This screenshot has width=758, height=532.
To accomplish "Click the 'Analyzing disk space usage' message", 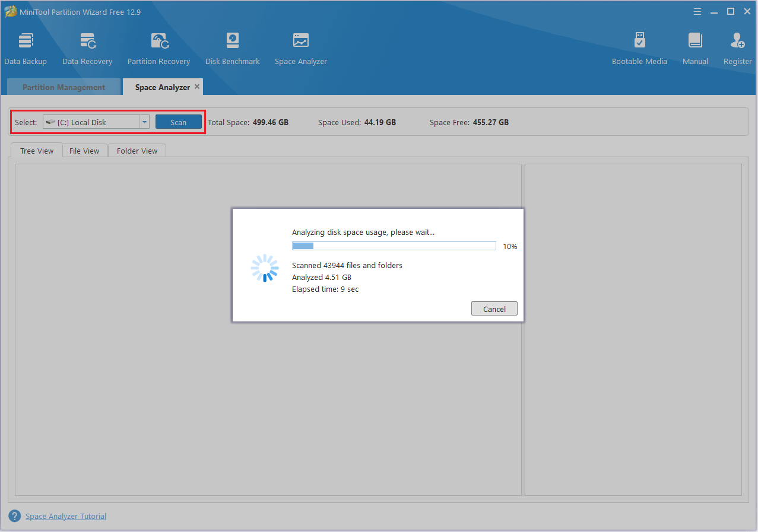I will point(363,232).
